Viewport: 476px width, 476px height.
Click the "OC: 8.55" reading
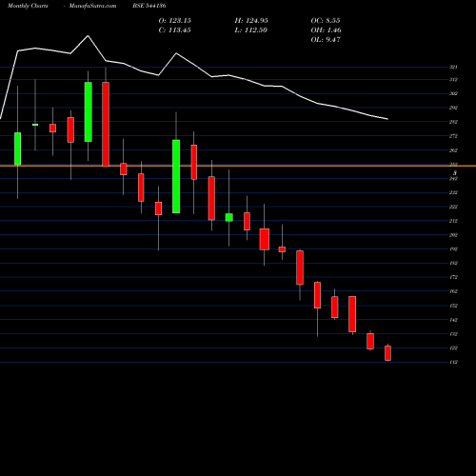pyautogui.click(x=326, y=21)
